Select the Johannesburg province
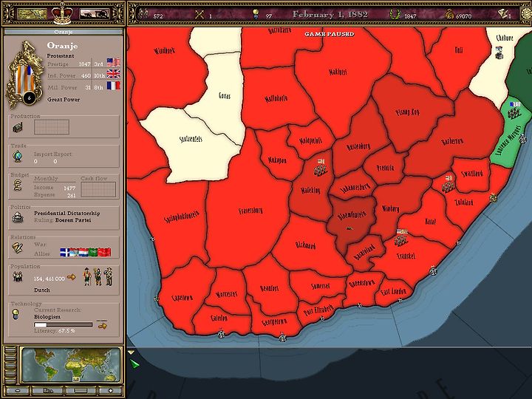 pos(354,188)
